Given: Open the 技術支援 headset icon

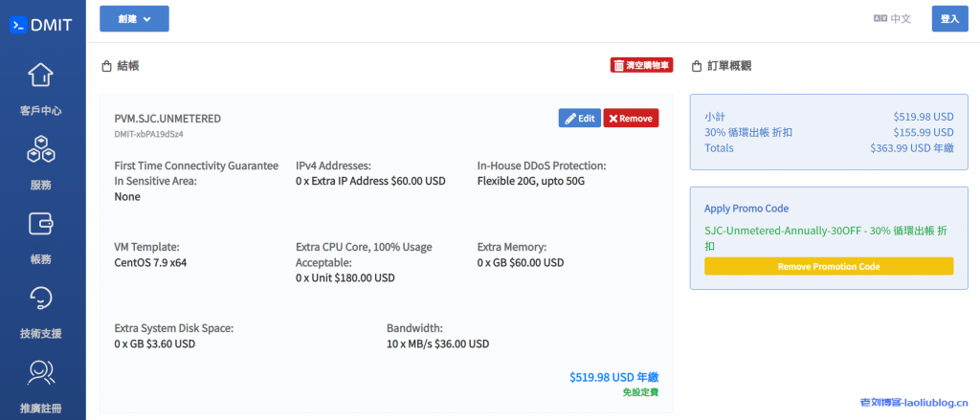Looking at the screenshot, I should pyautogui.click(x=40, y=298).
